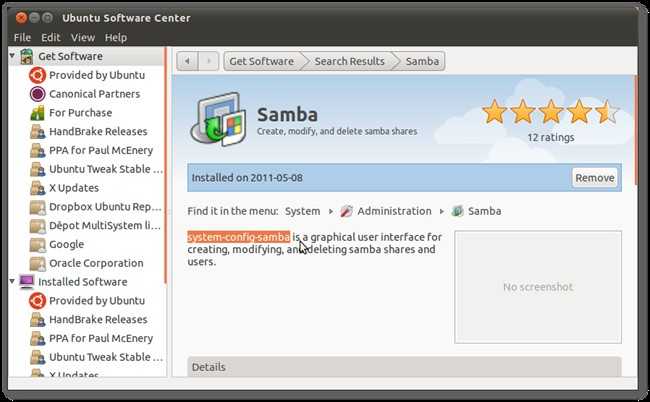The image size is (650, 402).
Task: Select HandBrake Releases under Installed Software
Action: 98,320
